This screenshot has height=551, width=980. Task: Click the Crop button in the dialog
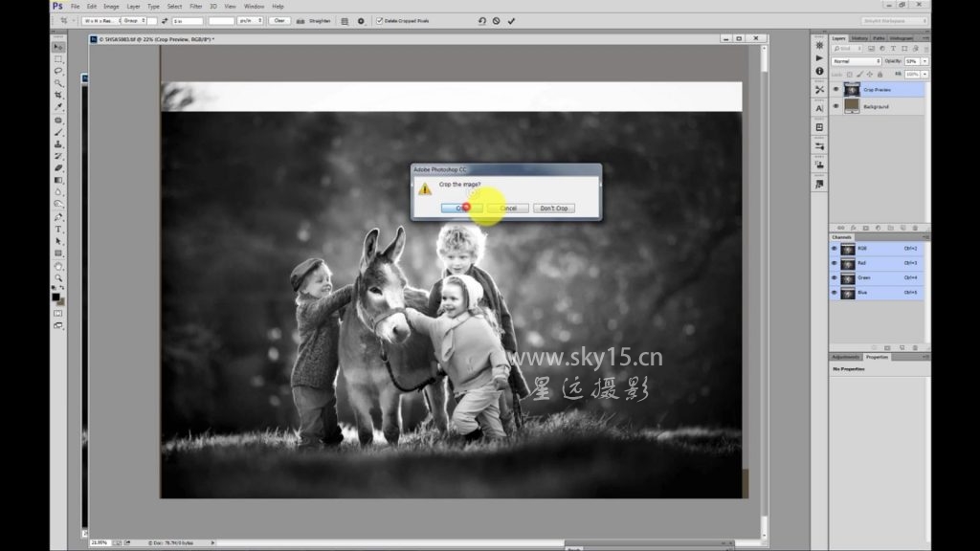tap(461, 208)
